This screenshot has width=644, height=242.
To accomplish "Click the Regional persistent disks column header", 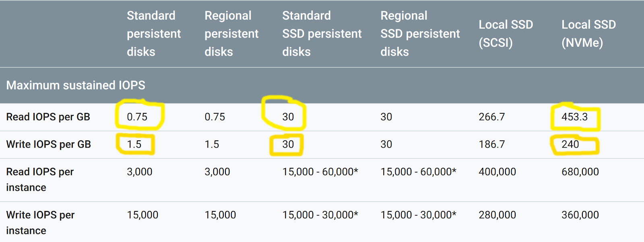I will click(x=231, y=33).
